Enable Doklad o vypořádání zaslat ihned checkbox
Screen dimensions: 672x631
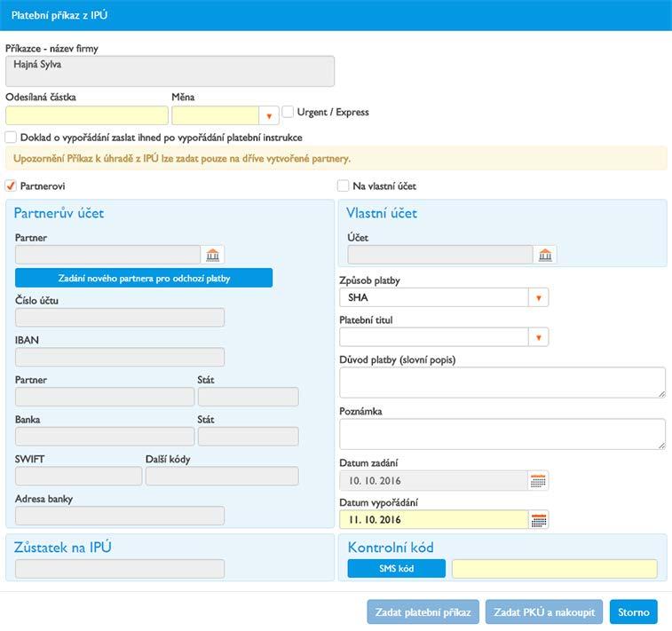(x=11, y=137)
